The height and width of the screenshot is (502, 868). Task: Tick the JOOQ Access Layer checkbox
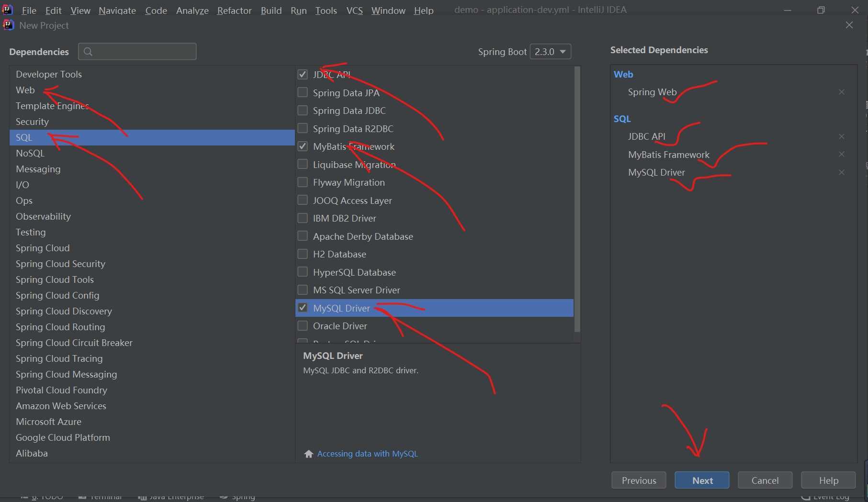click(x=303, y=200)
